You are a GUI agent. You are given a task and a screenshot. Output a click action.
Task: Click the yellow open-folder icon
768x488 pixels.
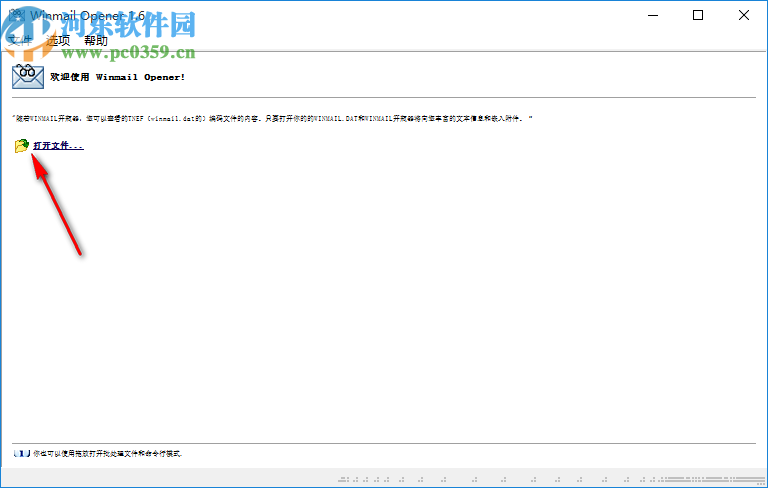(22, 146)
